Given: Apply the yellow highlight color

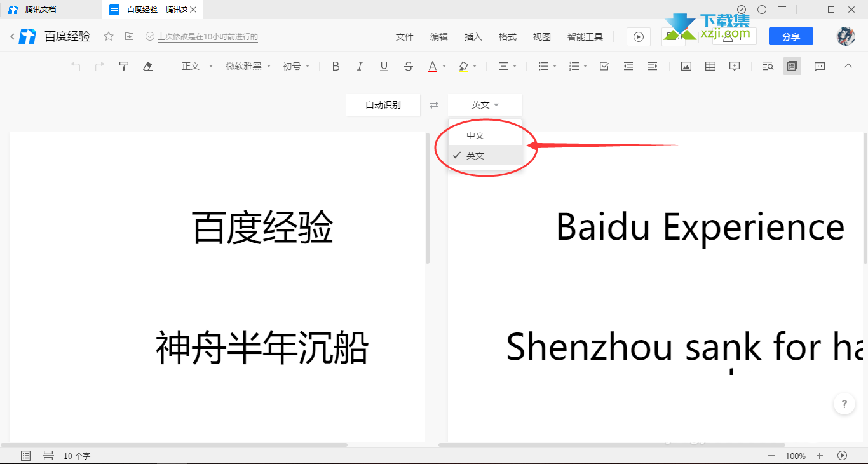Looking at the screenshot, I should (x=463, y=66).
